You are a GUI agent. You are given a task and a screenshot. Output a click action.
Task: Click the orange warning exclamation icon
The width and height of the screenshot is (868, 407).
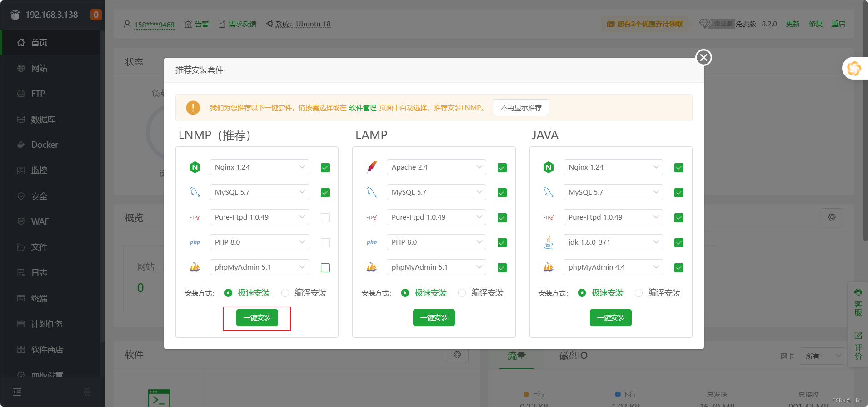tap(193, 108)
